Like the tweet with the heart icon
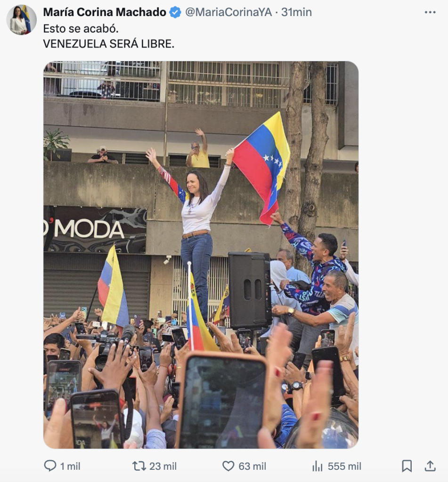The height and width of the screenshot is (482, 448). (228, 466)
